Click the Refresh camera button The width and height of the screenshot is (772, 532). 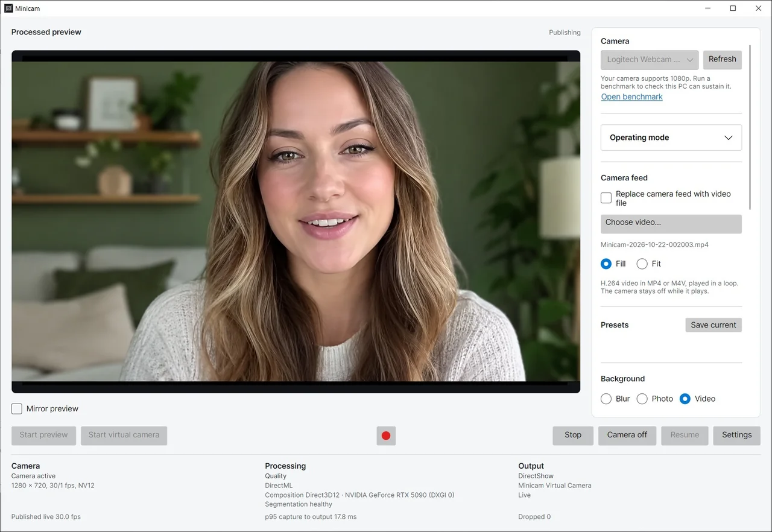[x=723, y=60]
